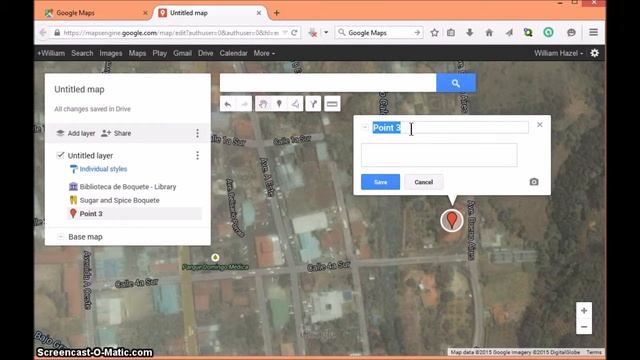Open the settings gear icon

595,53
